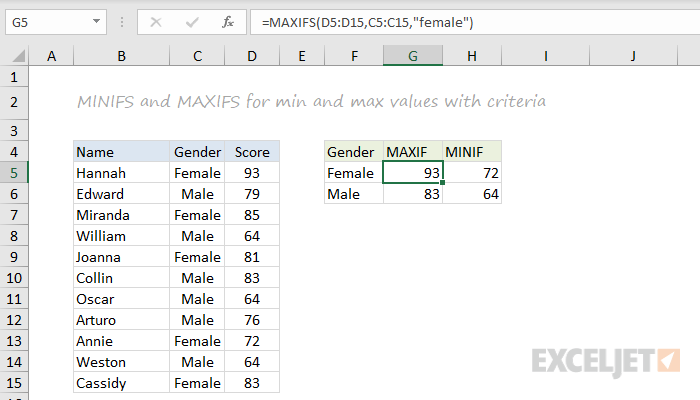Viewport: 700px width, 400px height.
Task: Select column E header
Action: [302, 56]
